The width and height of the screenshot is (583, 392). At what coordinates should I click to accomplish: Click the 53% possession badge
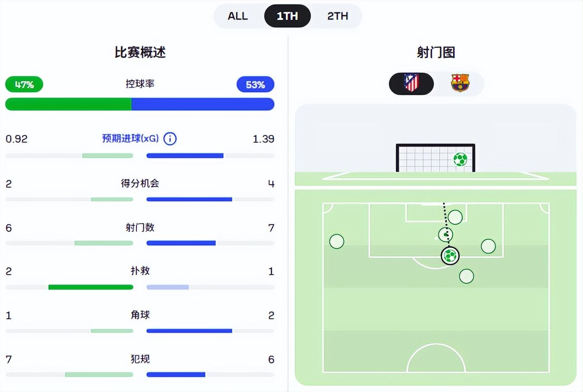(255, 84)
